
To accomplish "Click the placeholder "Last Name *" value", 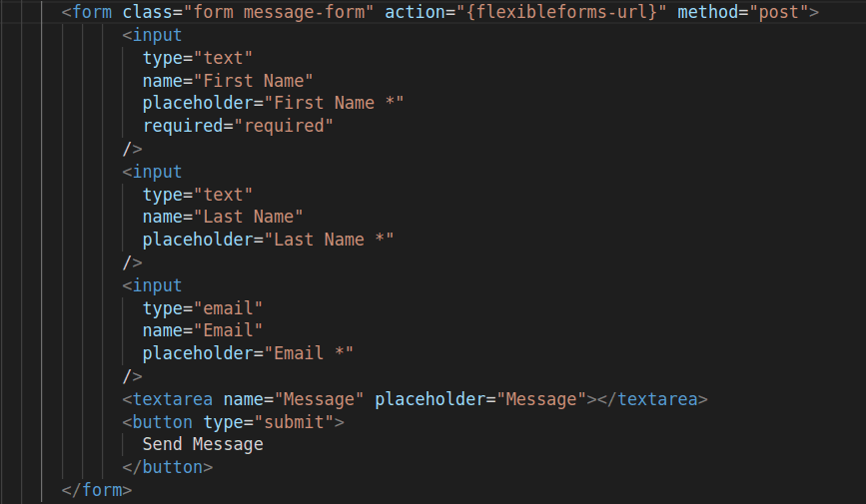I will pos(330,240).
